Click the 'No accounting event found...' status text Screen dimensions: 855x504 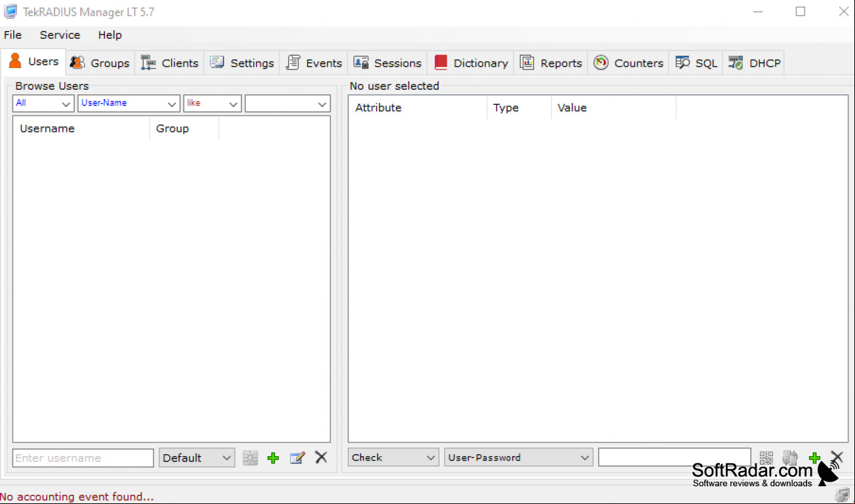77,497
